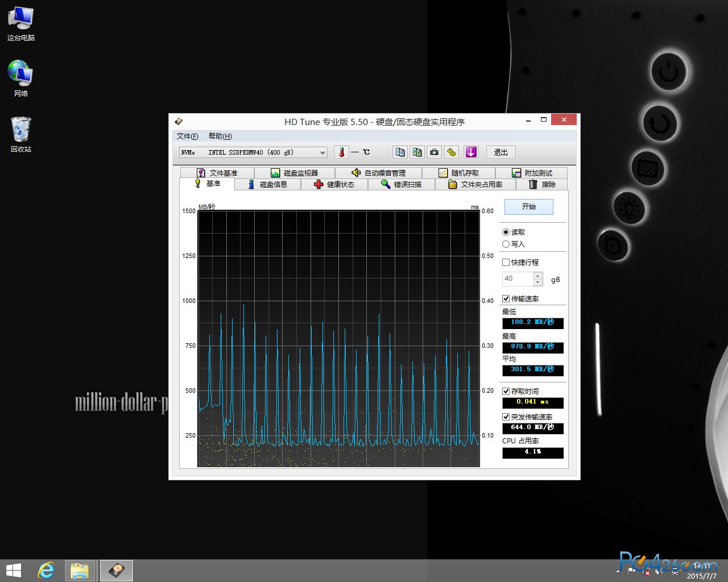Launch Internet Explorer from the taskbar
Image resolution: width=728 pixels, height=582 pixels.
[x=46, y=571]
